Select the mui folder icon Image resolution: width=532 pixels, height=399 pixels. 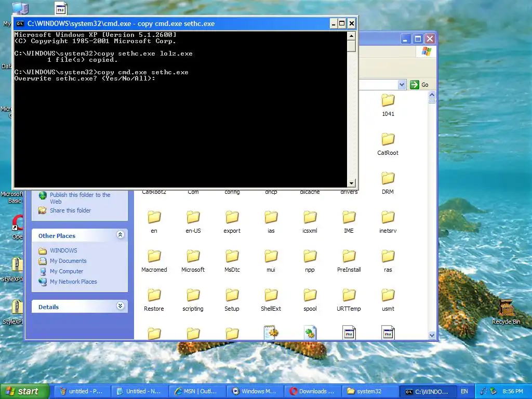(x=271, y=256)
